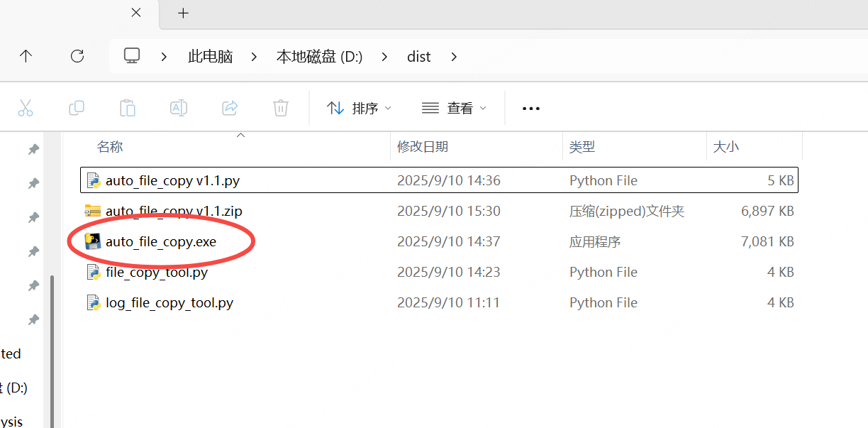This screenshot has height=428, width=868.
Task: Open the See more (...) menu
Action: [x=530, y=108]
